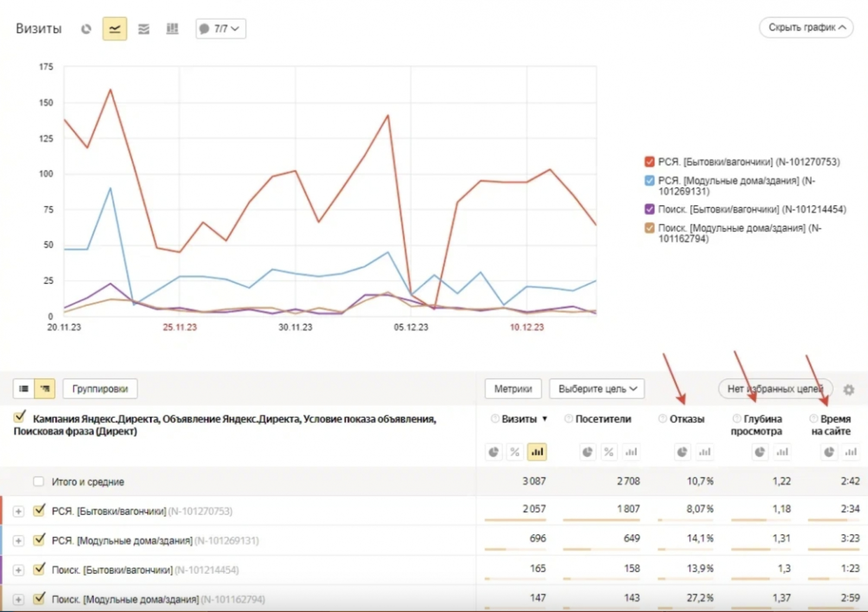Expand the РСЯ Модульные дома/здания row
868x612 pixels.
coord(18,541)
